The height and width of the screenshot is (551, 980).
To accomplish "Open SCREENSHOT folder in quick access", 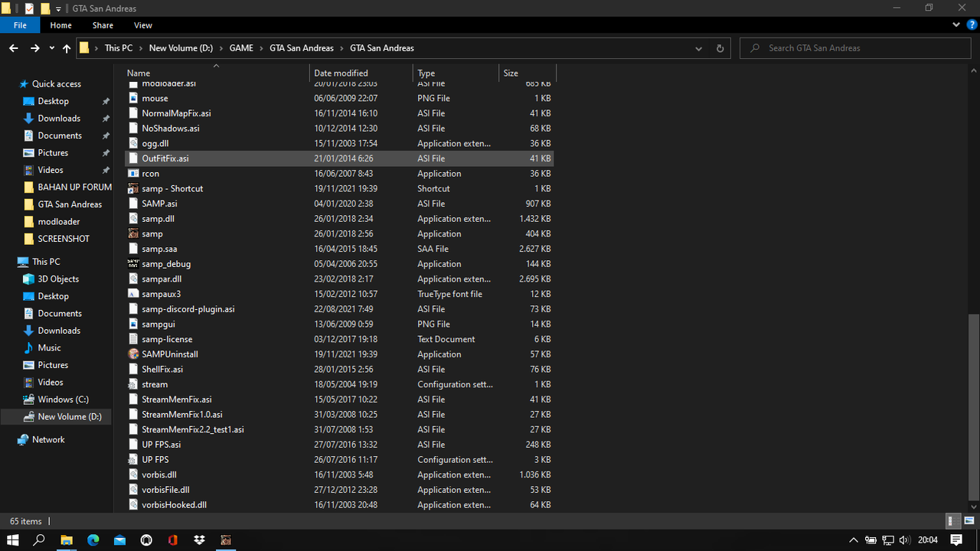I will click(x=64, y=239).
